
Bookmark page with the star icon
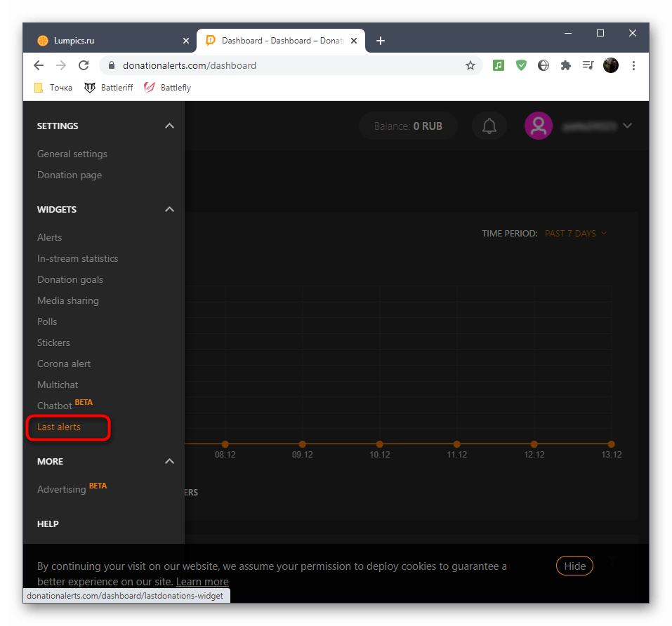click(x=470, y=65)
